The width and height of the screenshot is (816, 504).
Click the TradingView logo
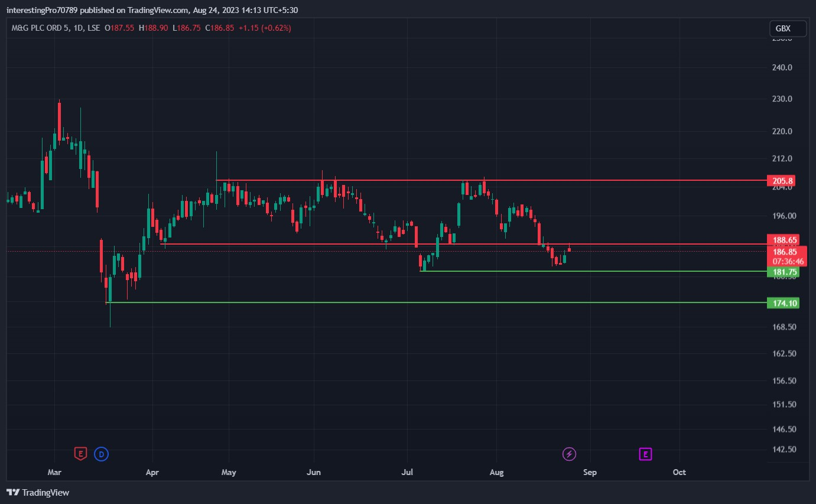[x=38, y=492]
